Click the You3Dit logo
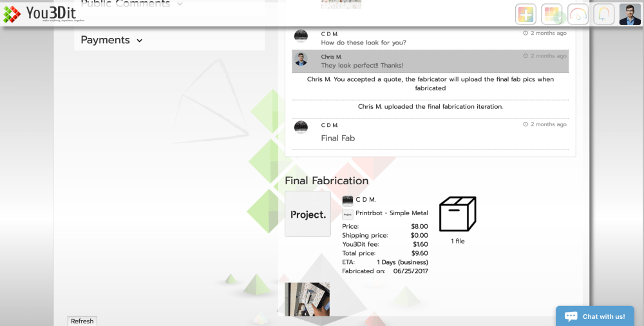This screenshot has height=326, width=644. [40, 13]
